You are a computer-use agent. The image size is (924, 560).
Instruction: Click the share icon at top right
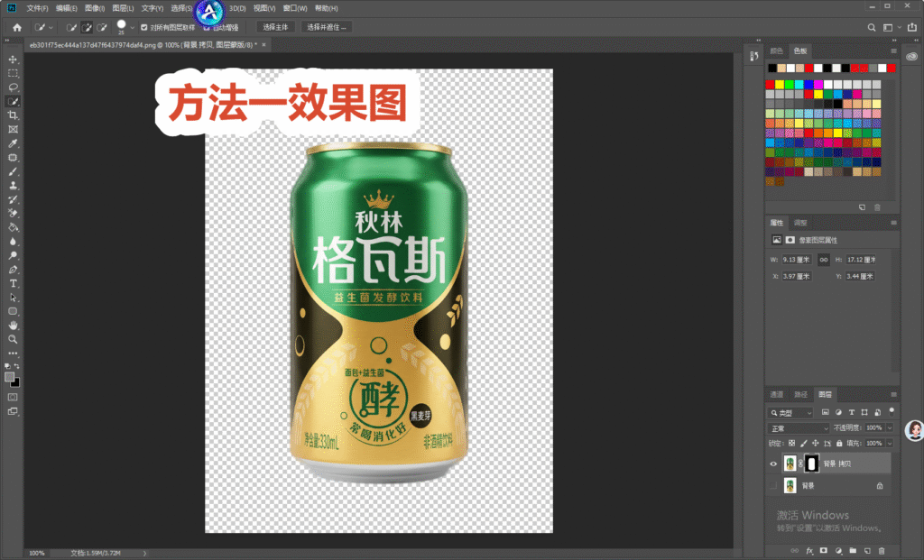[x=912, y=27]
